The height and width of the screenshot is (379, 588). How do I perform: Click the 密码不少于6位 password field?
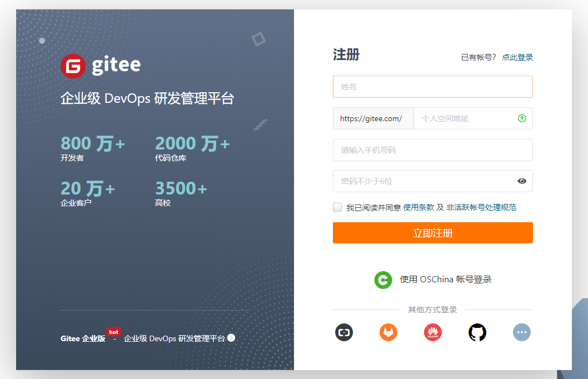[x=433, y=181]
